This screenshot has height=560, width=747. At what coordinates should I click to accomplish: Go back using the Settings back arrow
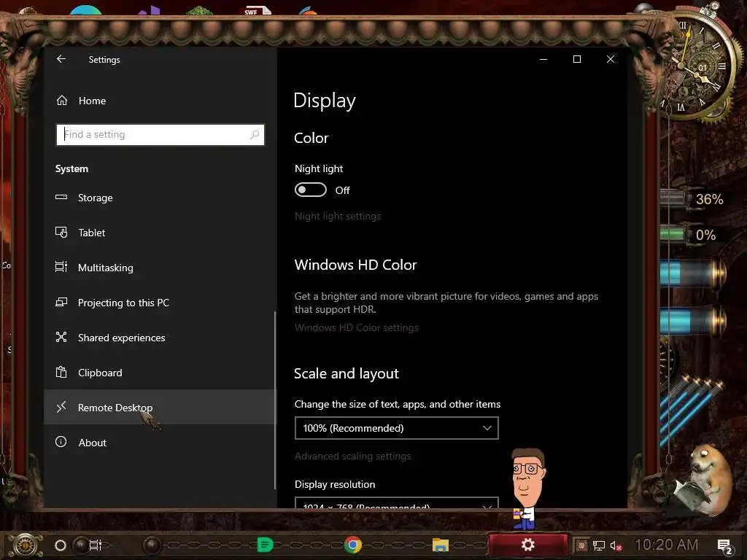(x=61, y=59)
